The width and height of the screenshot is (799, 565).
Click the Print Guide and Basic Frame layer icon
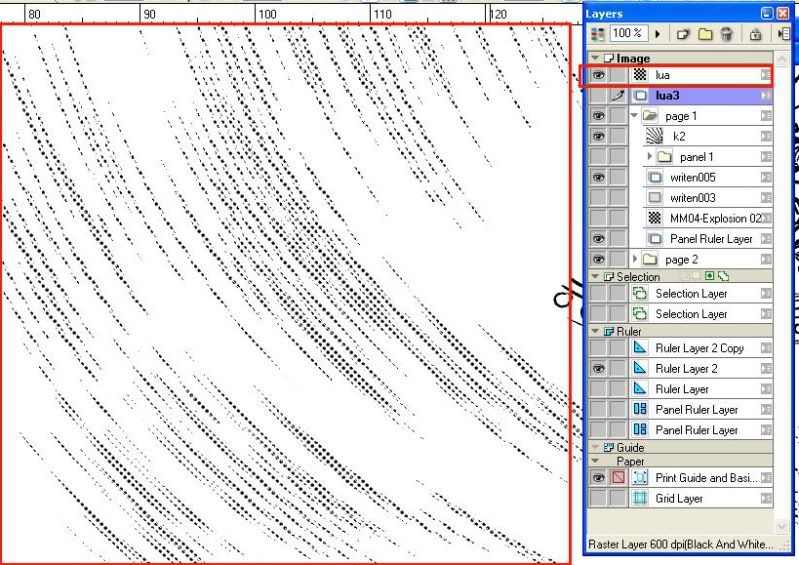(640, 477)
